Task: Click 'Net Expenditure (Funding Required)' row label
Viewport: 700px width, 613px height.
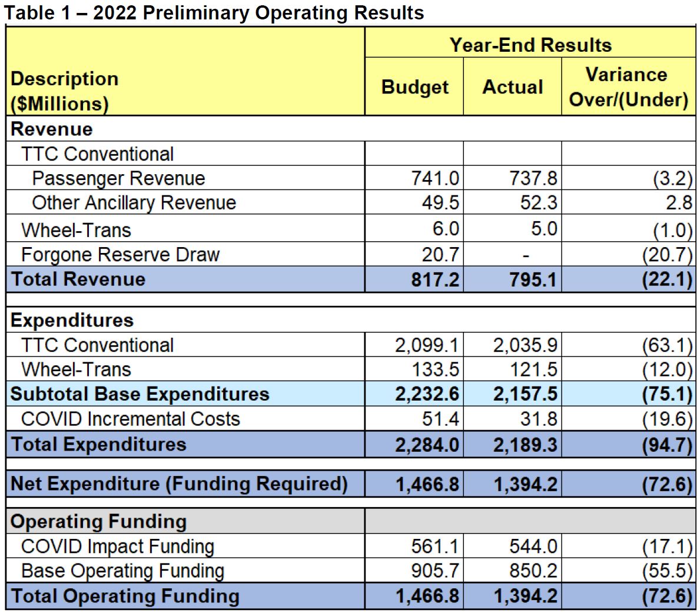Action: pos(179,484)
